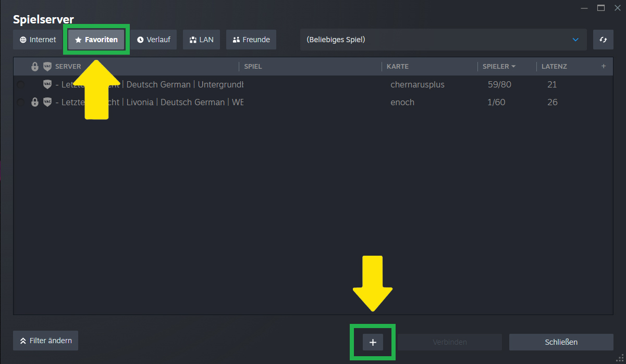The height and width of the screenshot is (364, 626).
Task: Add a column with the header plus icon
Action: click(604, 66)
